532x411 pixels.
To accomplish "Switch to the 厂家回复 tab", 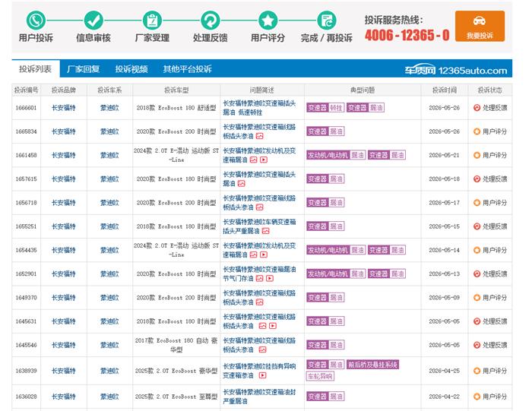I will coord(83,69).
